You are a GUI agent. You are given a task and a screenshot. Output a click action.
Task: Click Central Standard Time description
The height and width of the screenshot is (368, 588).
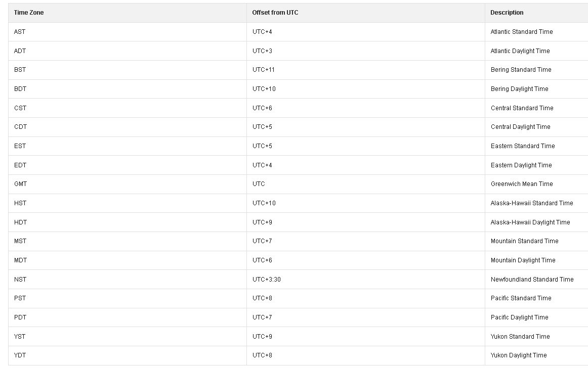[x=522, y=108]
